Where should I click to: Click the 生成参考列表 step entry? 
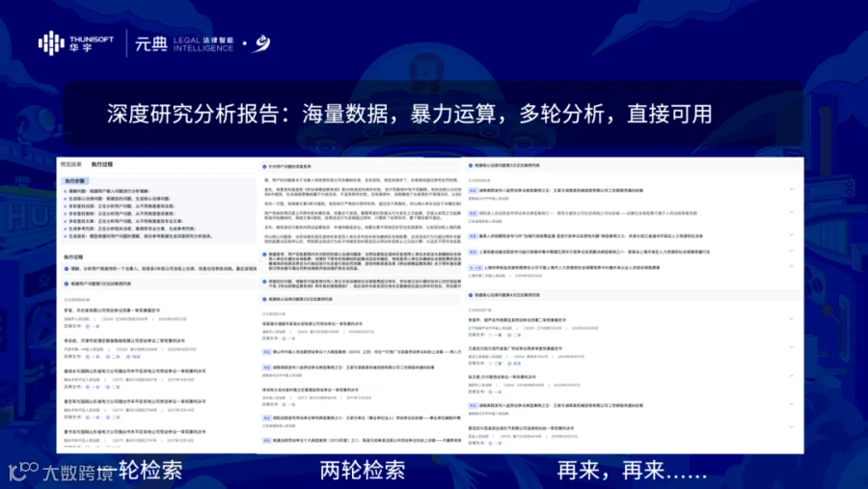point(129,229)
